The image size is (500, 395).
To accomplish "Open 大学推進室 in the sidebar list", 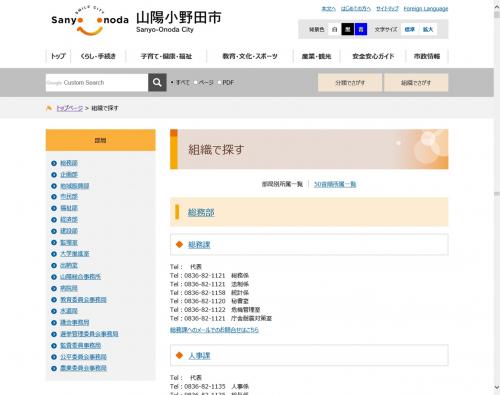I will (75, 254).
